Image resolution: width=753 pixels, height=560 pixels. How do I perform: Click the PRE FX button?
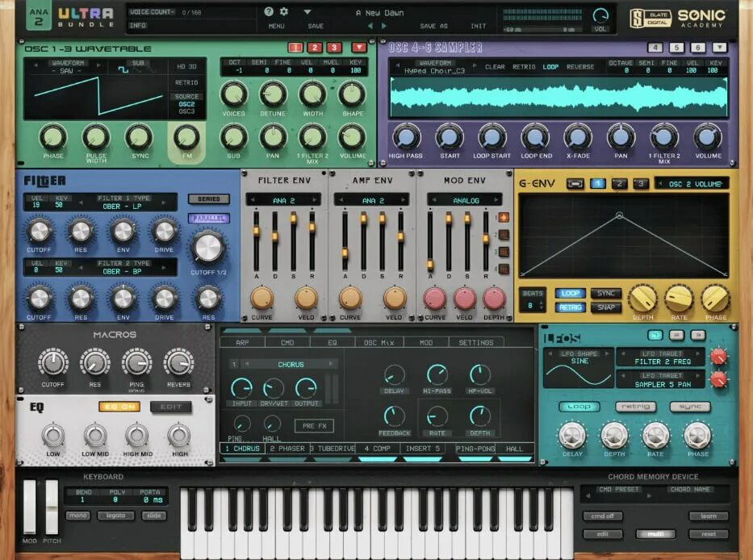point(314,425)
